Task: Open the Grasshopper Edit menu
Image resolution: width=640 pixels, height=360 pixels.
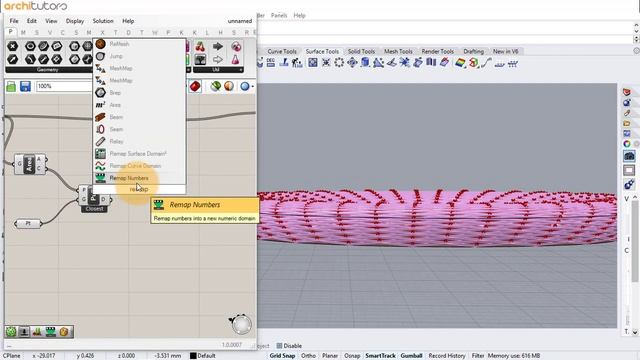Action: [x=32, y=21]
